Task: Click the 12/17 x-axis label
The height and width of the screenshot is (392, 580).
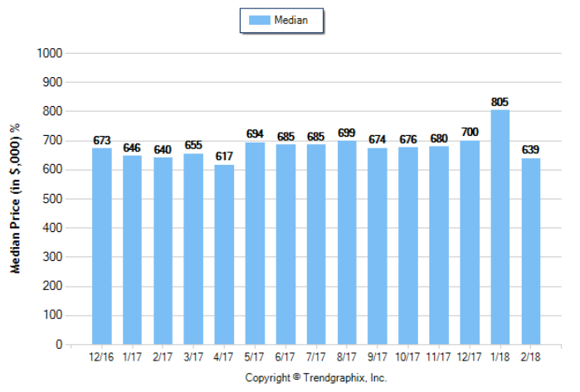Action: click(x=469, y=357)
